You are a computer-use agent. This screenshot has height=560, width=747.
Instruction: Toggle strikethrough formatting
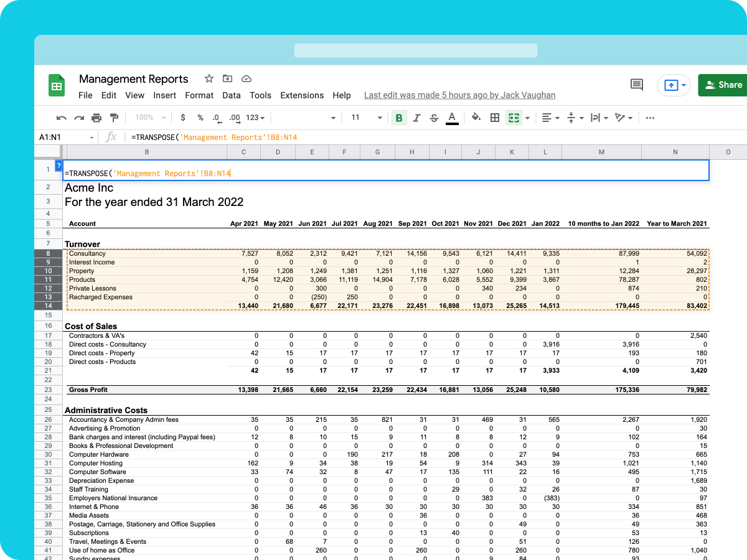434,118
